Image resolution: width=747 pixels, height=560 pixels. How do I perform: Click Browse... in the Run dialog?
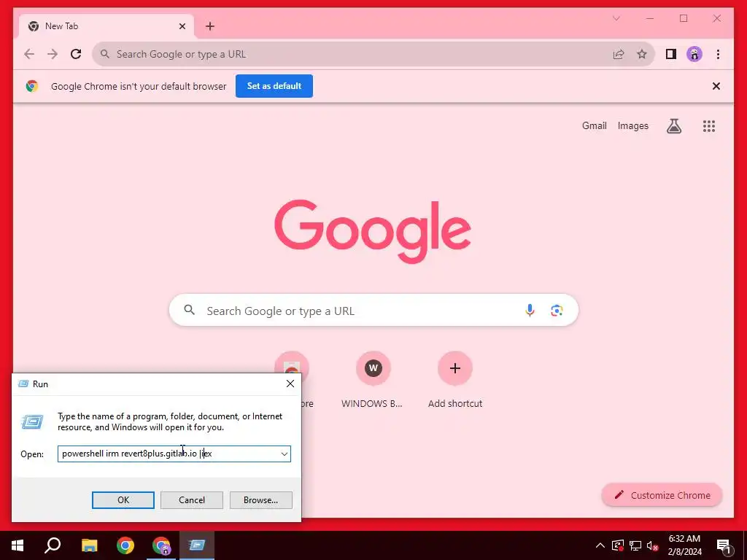pyautogui.click(x=260, y=500)
